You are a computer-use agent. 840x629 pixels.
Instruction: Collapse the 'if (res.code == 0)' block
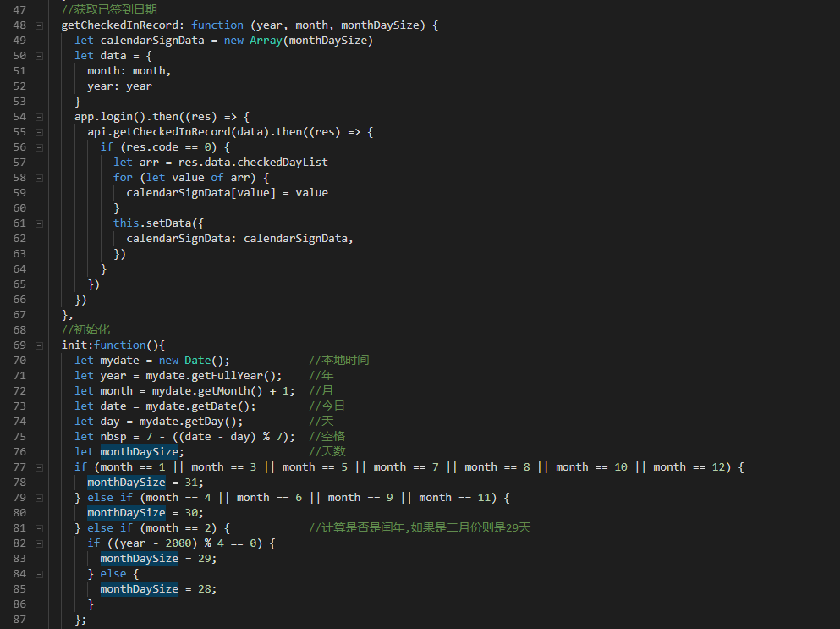coord(39,147)
